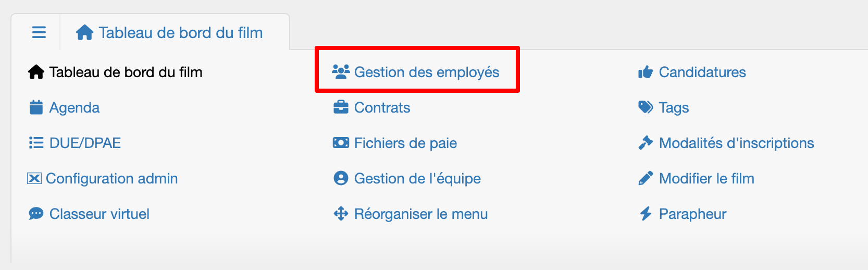Click the people icon for Gestion des employés
868x270 pixels.
pyautogui.click(x=341, y=72)
